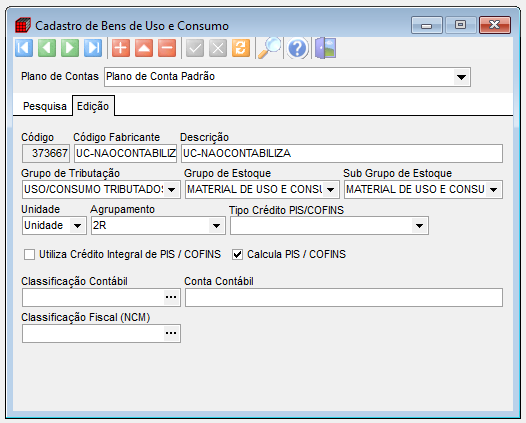Delete record with minus icon
526x423 pixels.
coord(167,48)
